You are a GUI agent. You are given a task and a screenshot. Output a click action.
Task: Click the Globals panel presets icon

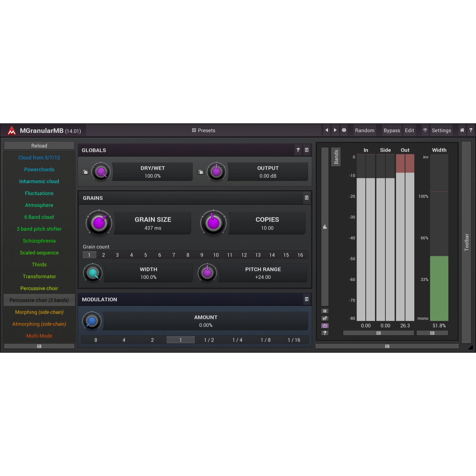[x=307, y=150]
